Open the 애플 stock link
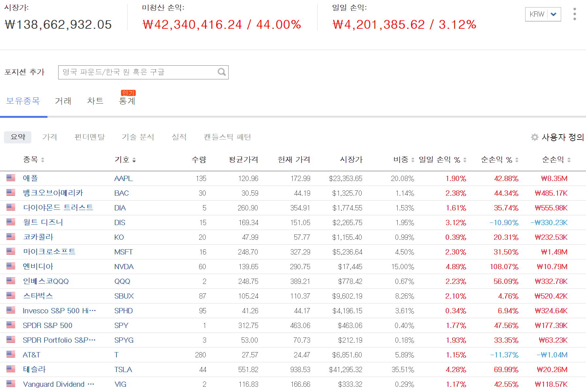 [30, 178]
